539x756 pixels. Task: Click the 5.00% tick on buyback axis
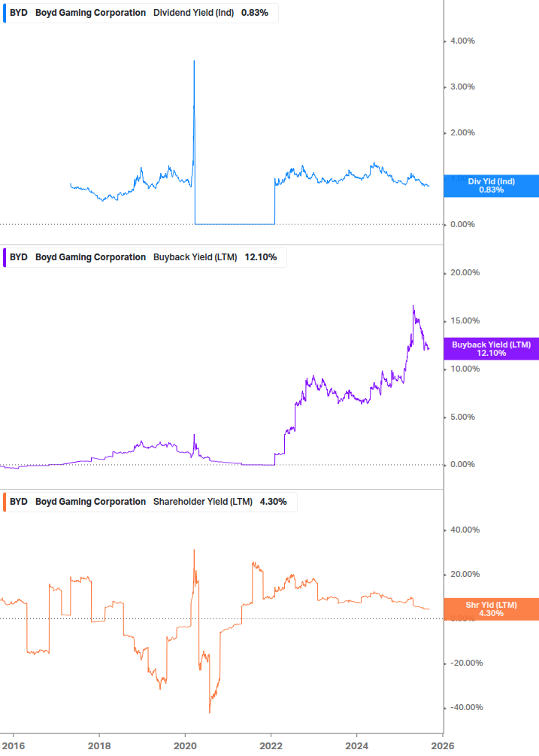[x=462, y=417]
